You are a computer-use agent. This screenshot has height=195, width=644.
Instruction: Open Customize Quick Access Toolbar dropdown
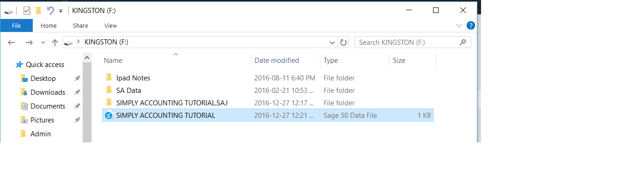click(x=60, y=11)
